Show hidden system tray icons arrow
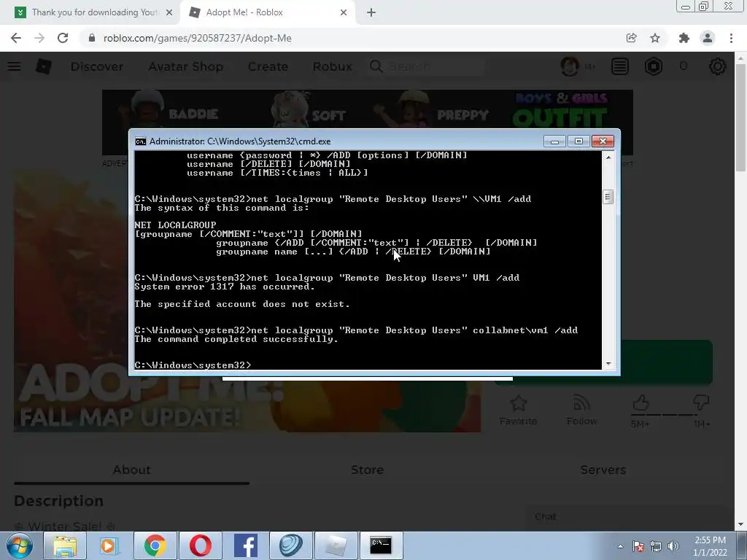 (620, 546)
